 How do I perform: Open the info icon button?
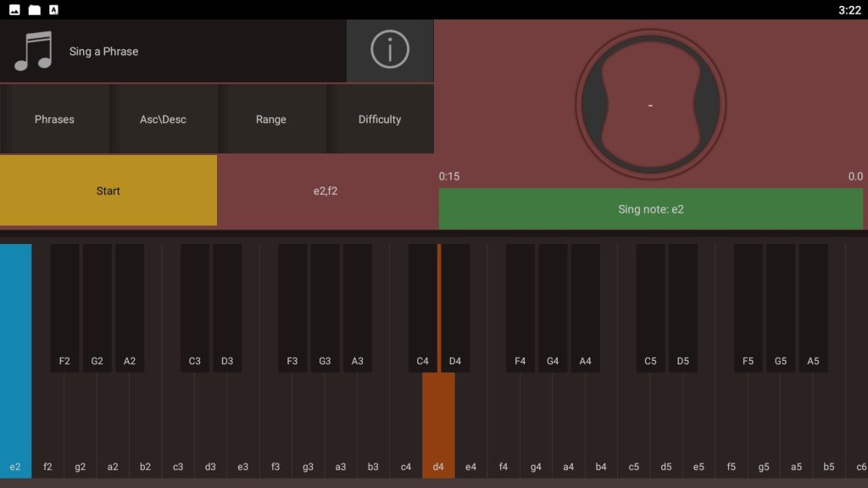[x=390, y=50]
